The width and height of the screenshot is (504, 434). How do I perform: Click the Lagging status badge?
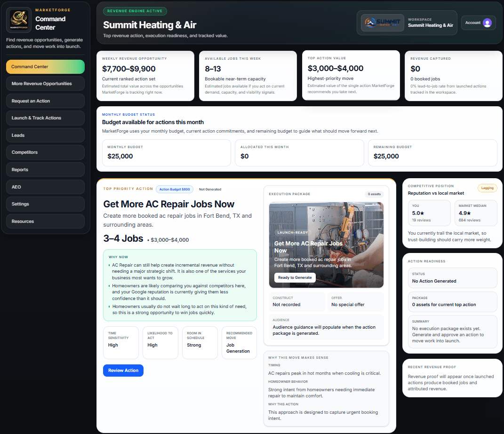[x=487, y=188]
